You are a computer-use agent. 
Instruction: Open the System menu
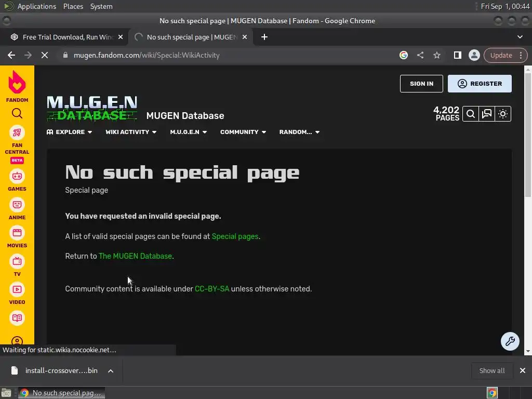coord(101,6)
